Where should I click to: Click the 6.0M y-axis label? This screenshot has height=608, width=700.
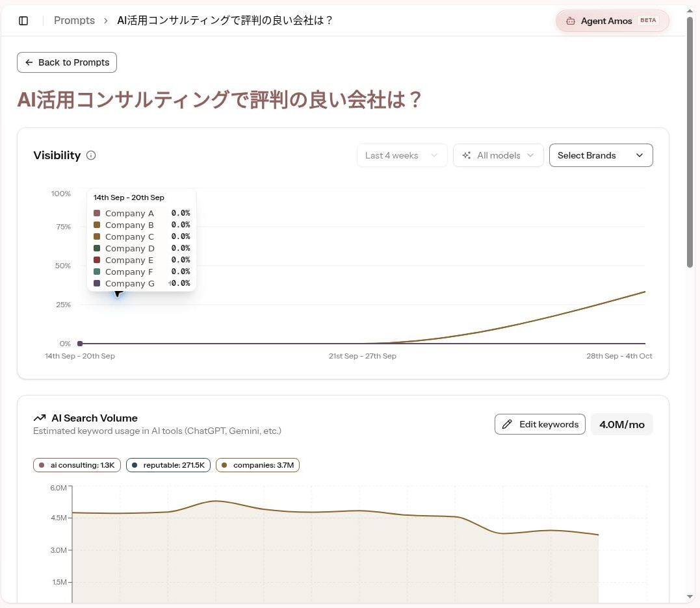pos(58,488)
